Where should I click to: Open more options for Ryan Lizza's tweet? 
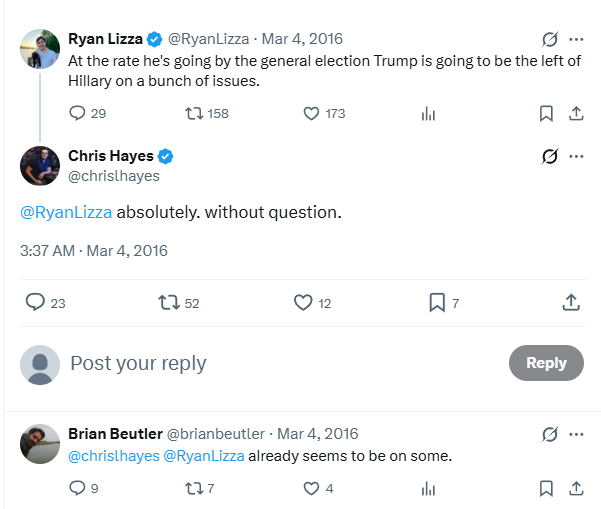(576, 40)
